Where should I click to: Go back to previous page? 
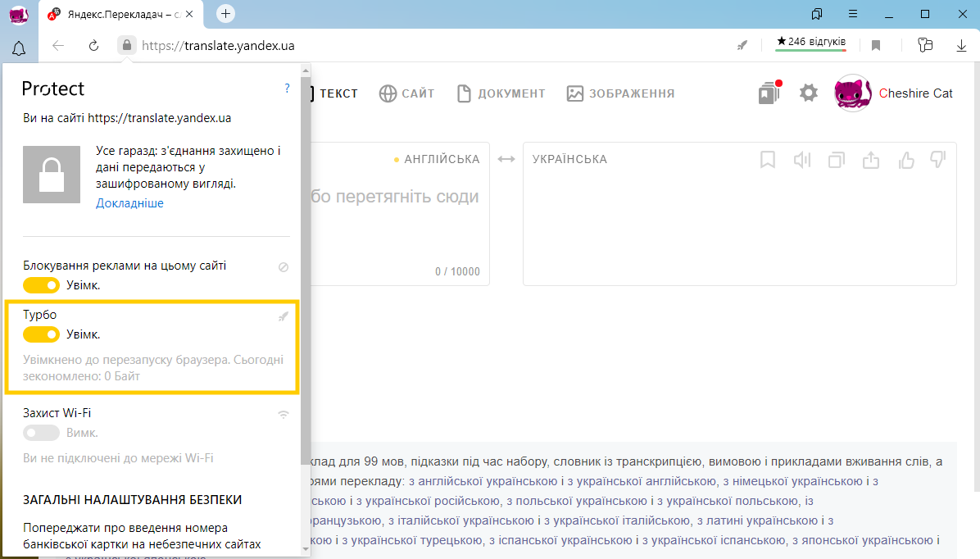tap(58, 46)
